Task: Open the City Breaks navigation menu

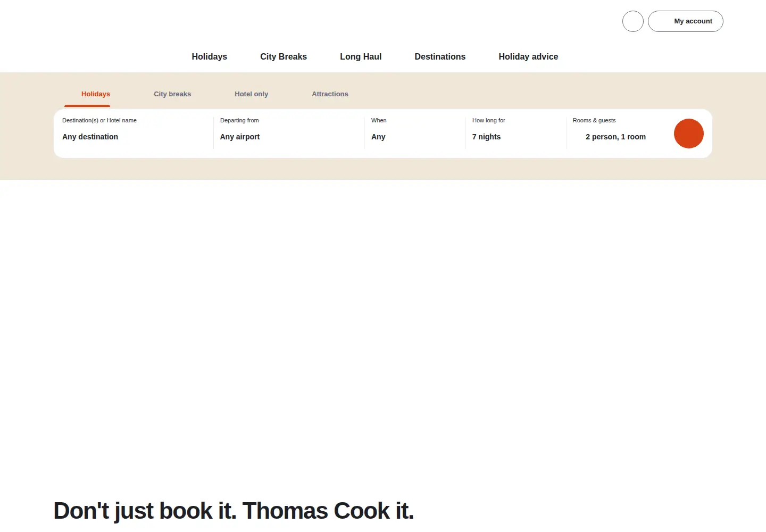Action: point(284,56)
